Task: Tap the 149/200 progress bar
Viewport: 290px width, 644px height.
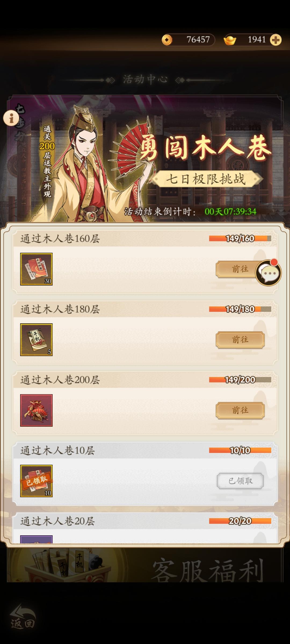Action: (240, 379)
